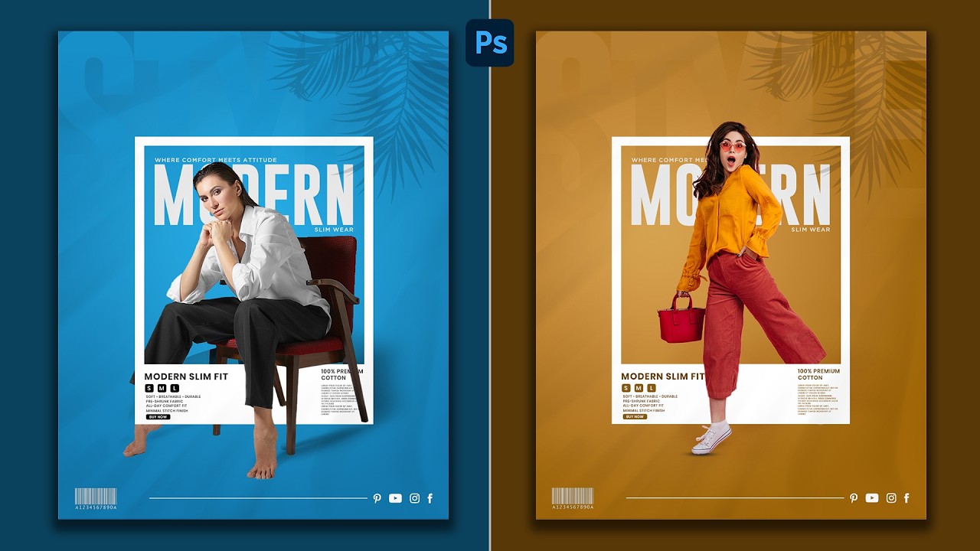Click large MODERN headline on orange poster
This screenshot has height=551, width=980.
coord(730,194)
